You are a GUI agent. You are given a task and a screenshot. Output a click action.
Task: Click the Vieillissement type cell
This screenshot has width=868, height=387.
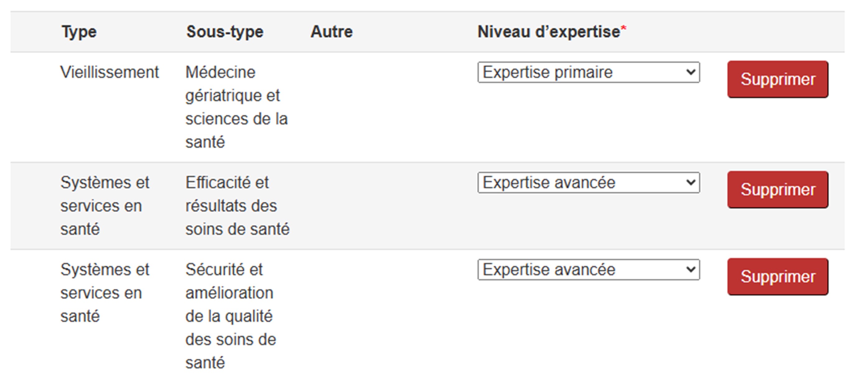tap(109, 72)
